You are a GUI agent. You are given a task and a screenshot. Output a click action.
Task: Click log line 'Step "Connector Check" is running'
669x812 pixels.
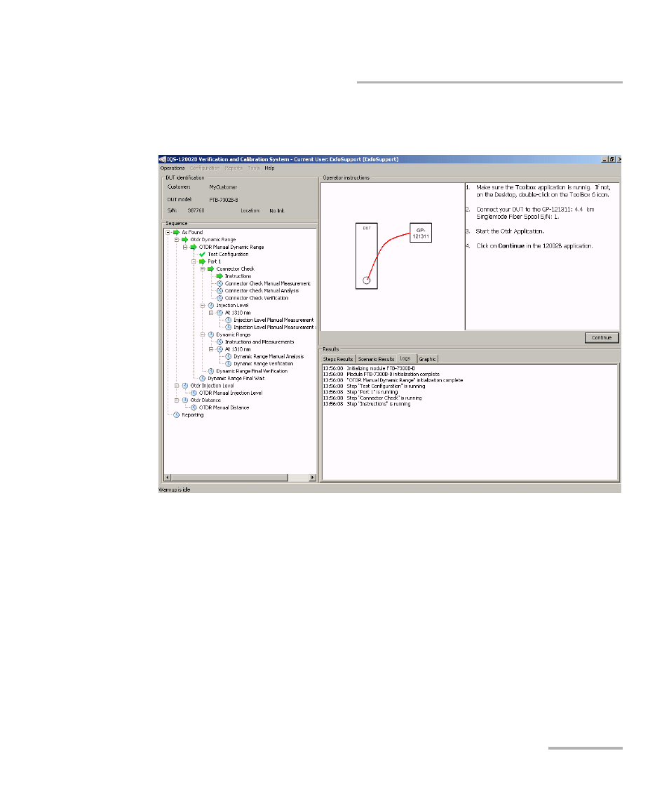[x=372, y=398]
